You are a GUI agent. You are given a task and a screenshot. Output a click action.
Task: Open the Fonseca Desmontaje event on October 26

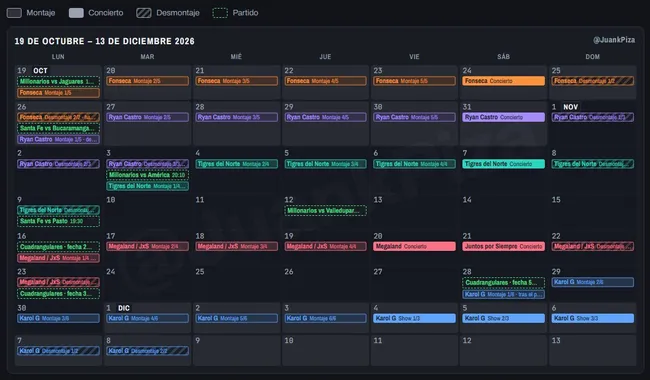pyautogui.click(x=58, y=117)
